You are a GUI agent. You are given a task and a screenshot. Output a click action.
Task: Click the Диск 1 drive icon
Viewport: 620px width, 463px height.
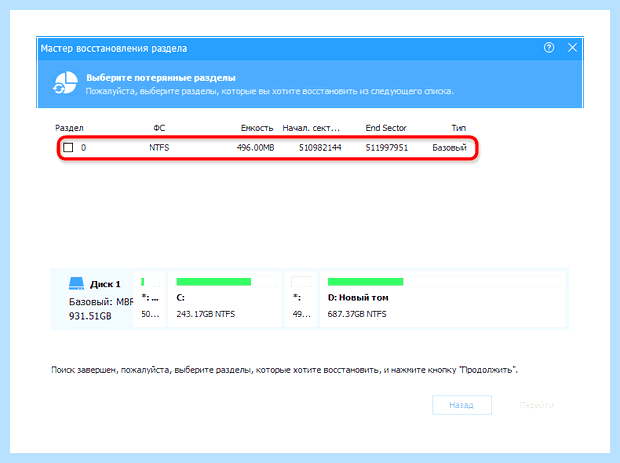coord(76,283)
